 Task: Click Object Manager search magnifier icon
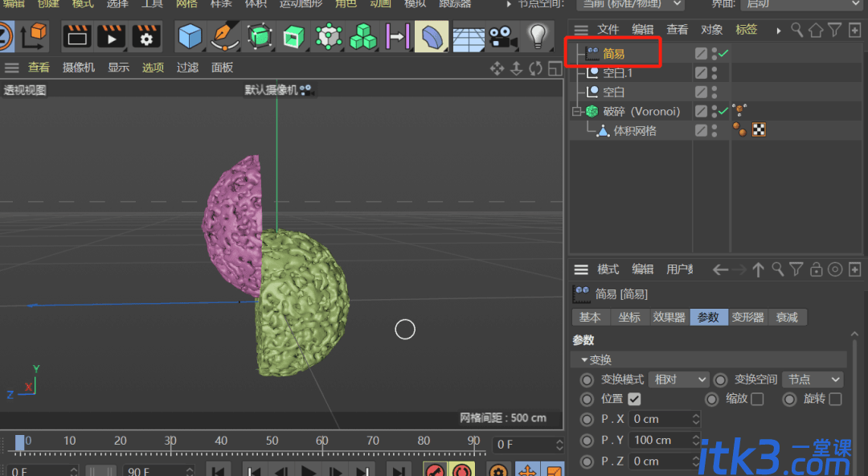pos(796,30)
